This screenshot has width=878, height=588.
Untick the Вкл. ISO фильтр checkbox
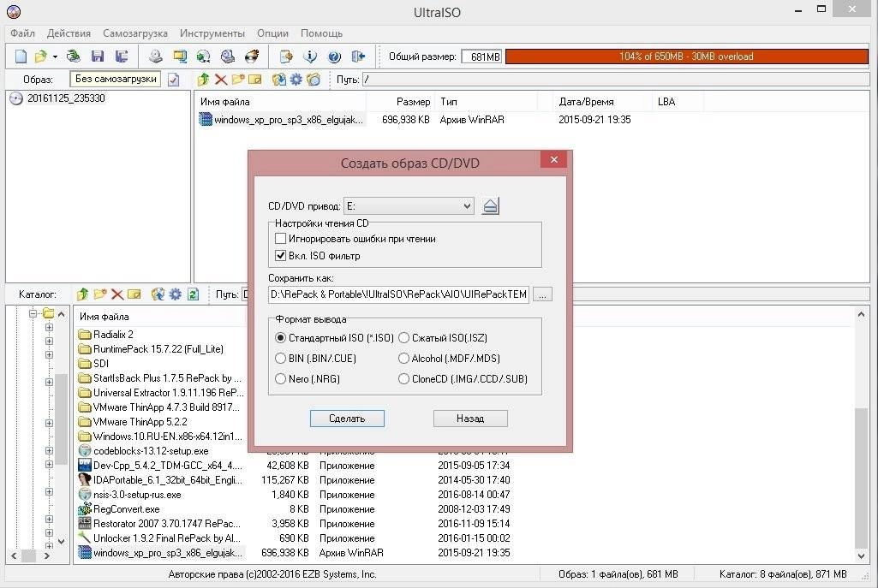point(281,256)
